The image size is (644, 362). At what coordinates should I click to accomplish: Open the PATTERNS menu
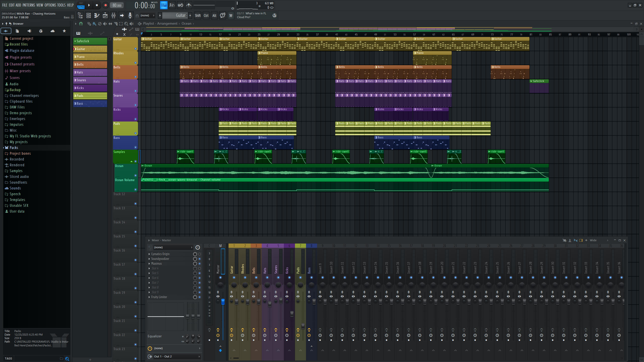(28, 5)
